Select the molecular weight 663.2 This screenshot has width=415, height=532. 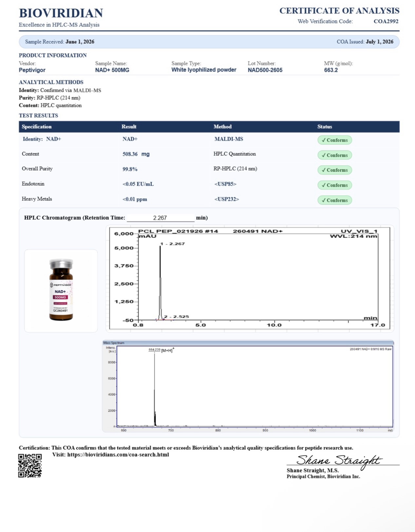tap(331, 70)
